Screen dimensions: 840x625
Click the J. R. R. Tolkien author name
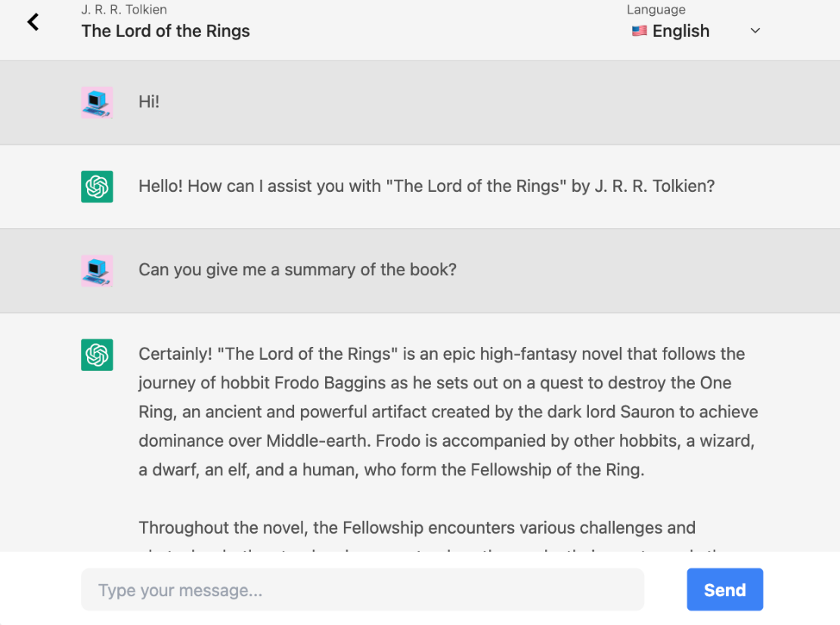pos(124,10)
